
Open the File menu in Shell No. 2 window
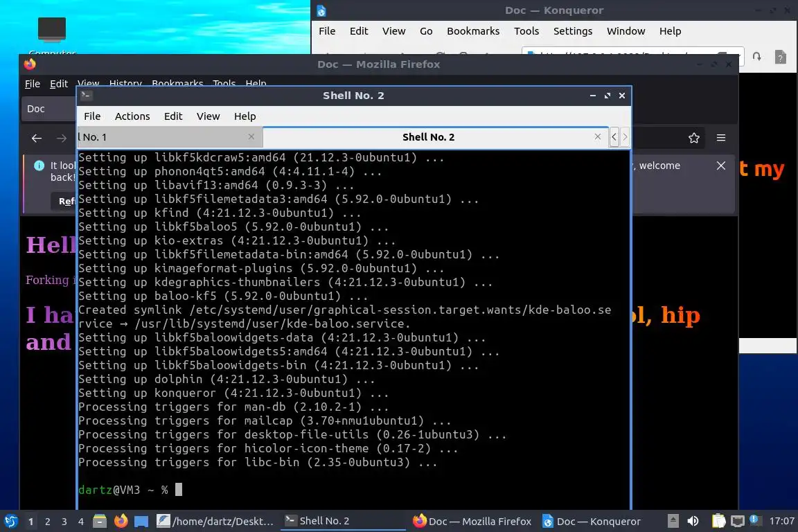tap(92, 116)
